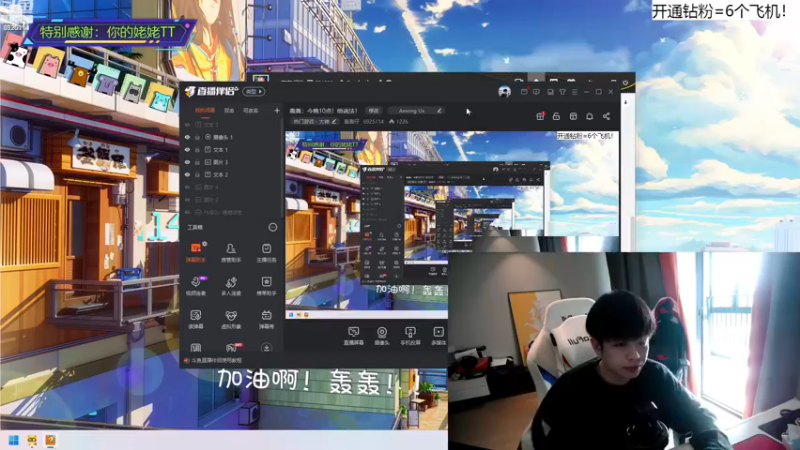Show the hidden PUBG layer via eye icon

tap(187, 212)
